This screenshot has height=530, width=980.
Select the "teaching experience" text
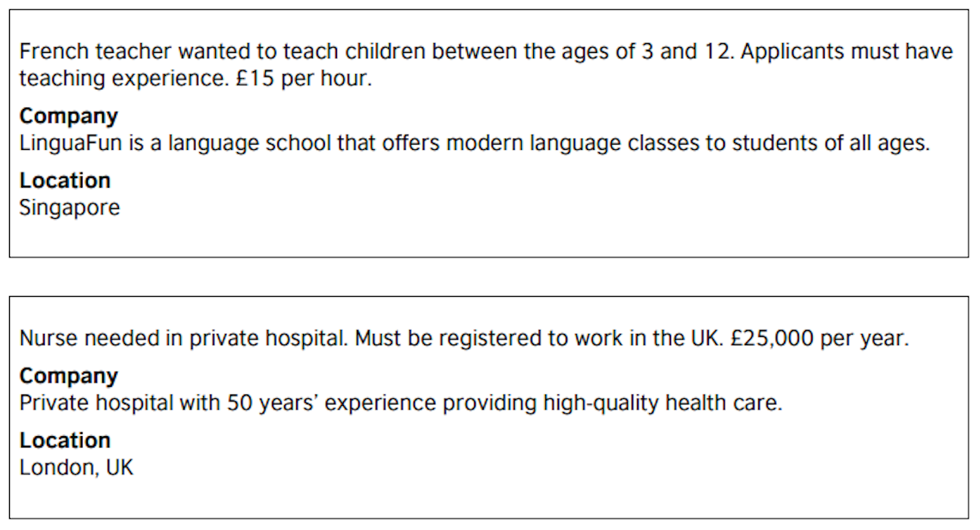point(121,79)
